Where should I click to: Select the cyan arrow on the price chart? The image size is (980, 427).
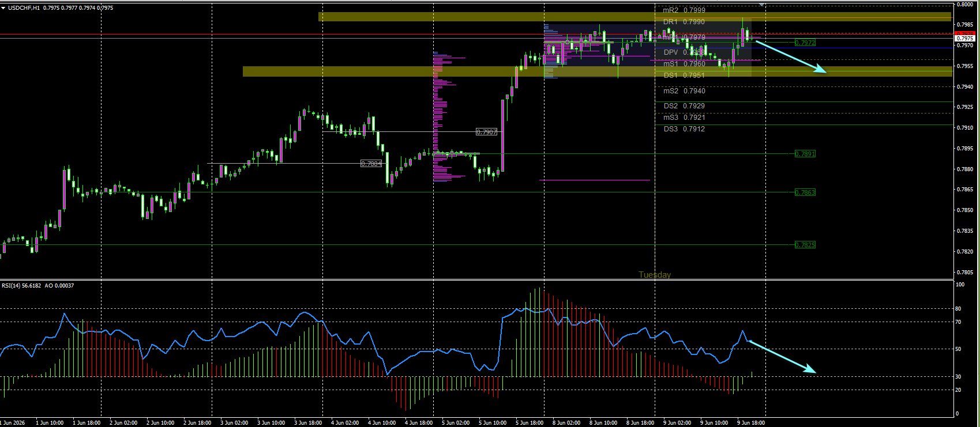(x=791, y=56)
